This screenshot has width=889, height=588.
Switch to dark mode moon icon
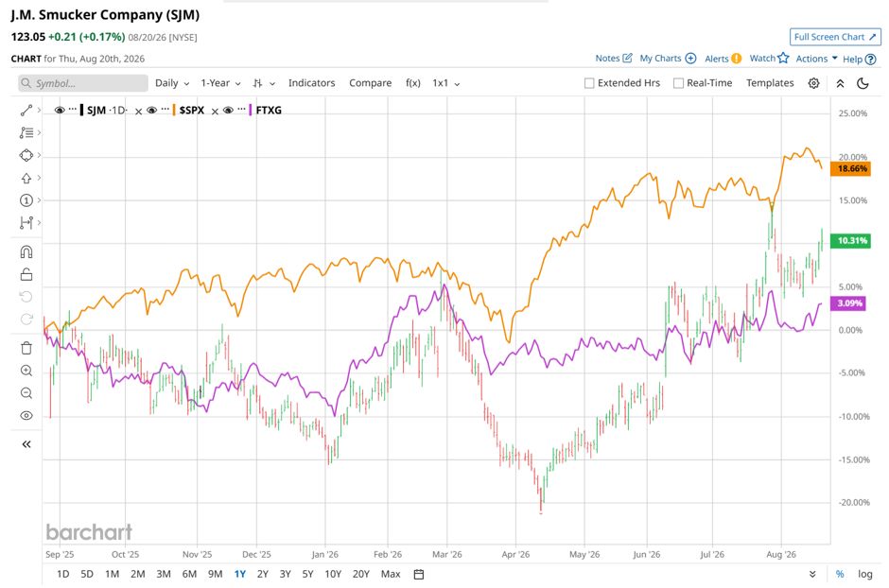[863, 83]
